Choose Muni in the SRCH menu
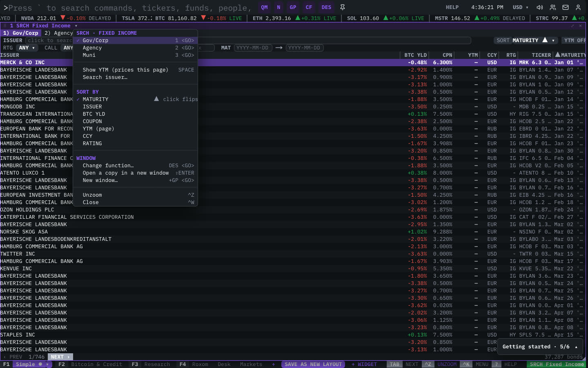 coord(135,55)
